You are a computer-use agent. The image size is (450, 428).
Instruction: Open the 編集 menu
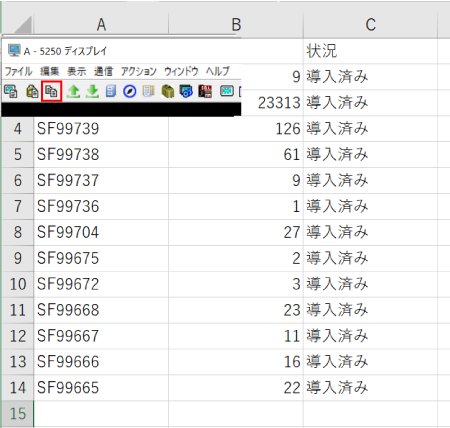click(x=50, y=71)
